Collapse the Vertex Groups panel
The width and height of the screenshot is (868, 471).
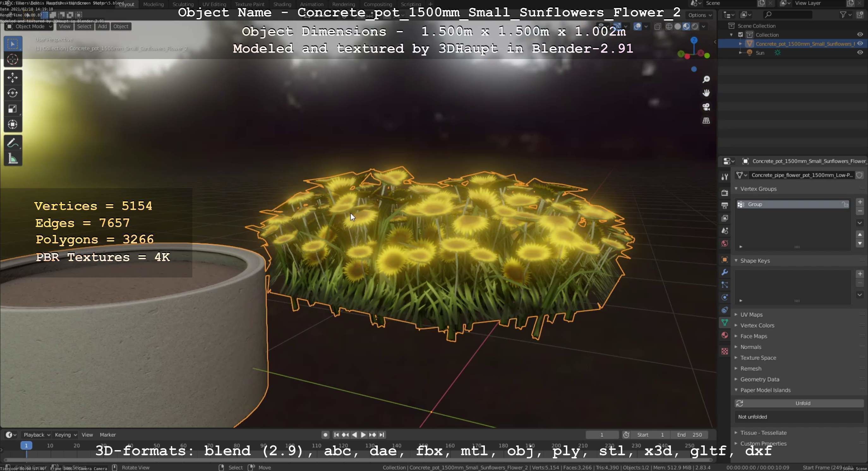click(x=736, y=189)
